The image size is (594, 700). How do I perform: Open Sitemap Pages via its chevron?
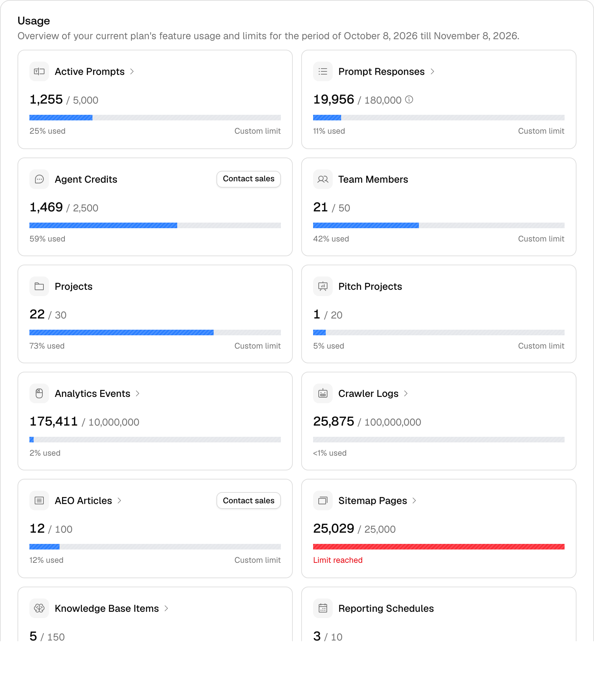pyautogui.click(x=414, y=500)
